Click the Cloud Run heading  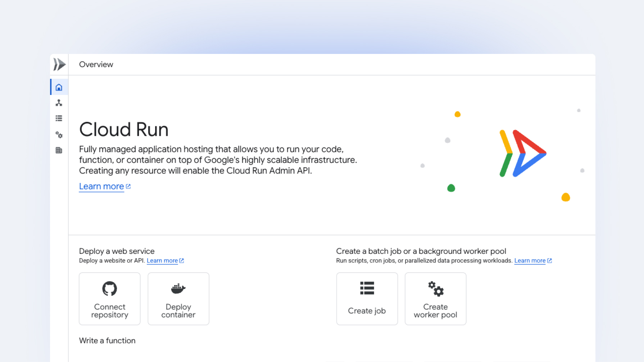124,129
